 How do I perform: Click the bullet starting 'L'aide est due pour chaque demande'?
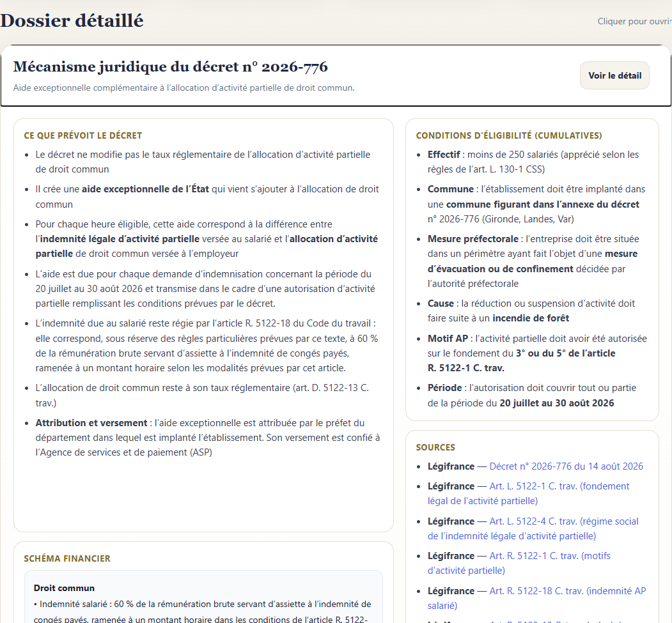coord(205,289)
